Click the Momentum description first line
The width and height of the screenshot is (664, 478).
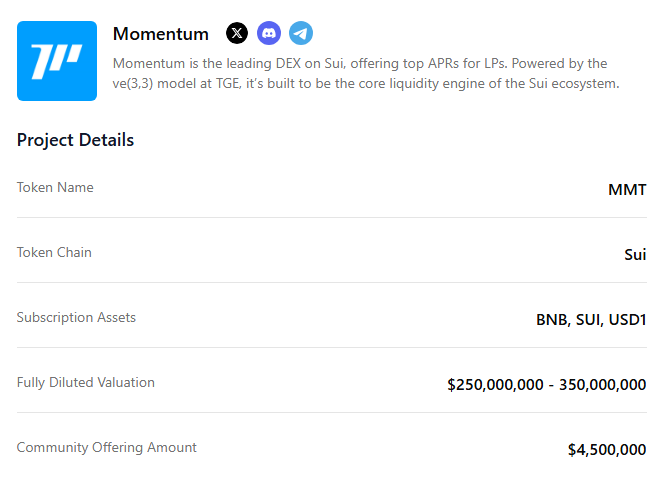(360, 64)
